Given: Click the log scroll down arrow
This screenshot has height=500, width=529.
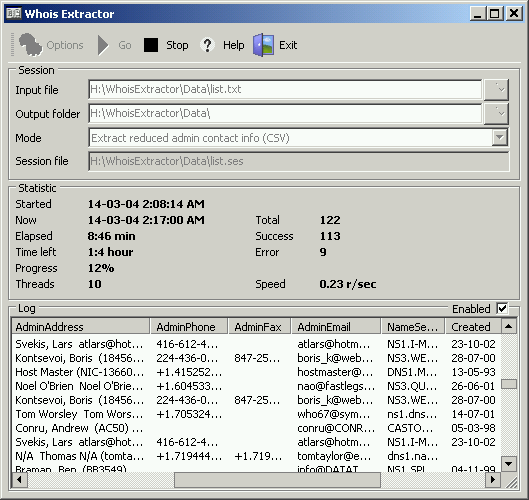Looking at the screenshot, I should (509, 464).
